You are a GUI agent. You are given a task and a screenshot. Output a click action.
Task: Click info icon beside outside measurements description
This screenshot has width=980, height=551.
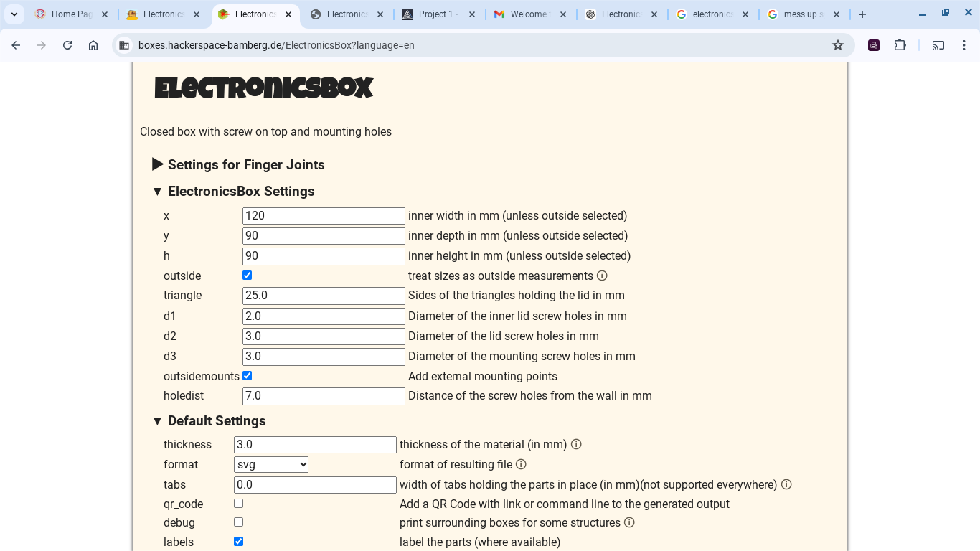pyautogui.click(x=603, y=275)
